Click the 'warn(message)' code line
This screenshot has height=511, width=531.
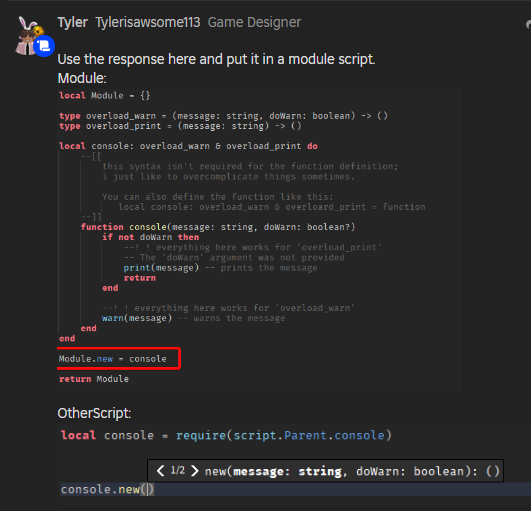pos(137,318)
